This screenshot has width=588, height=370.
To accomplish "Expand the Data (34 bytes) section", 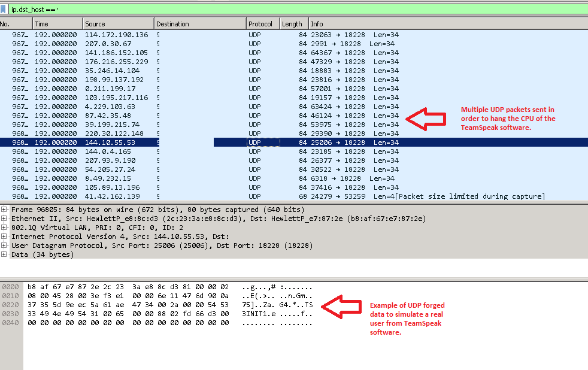I will tap(4, 254).
